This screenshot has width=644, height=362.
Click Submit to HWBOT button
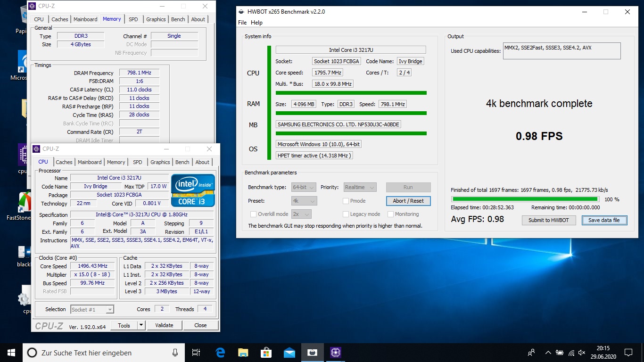pyautogui.click(x=549, y=220)
